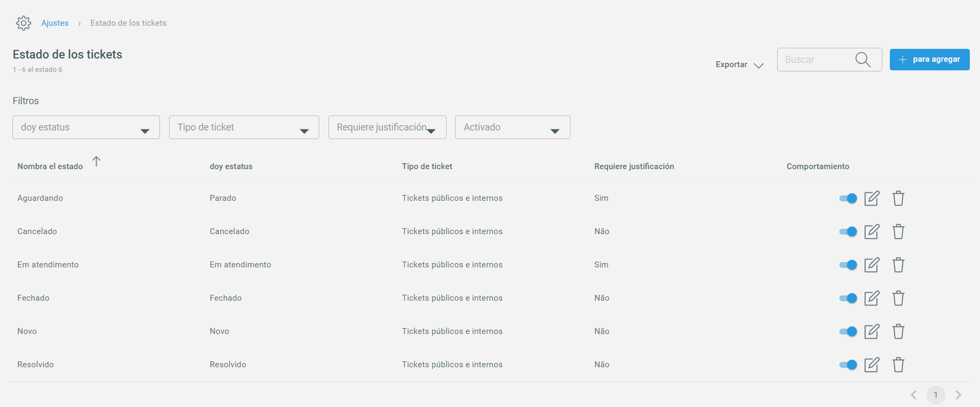Screen dimensions: 980x407
Task: Delete the Novo status row
Action: [x=898, y=331]
